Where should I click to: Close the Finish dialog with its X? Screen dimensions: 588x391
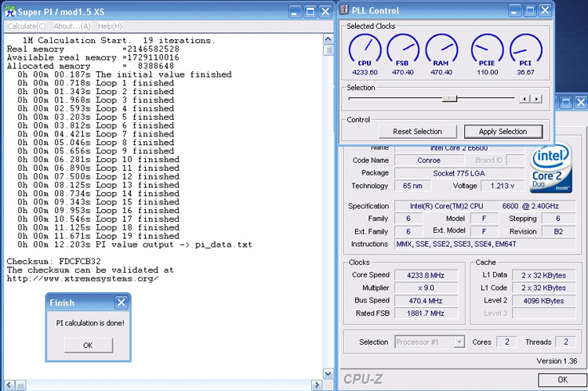click(x=121, y=302)
